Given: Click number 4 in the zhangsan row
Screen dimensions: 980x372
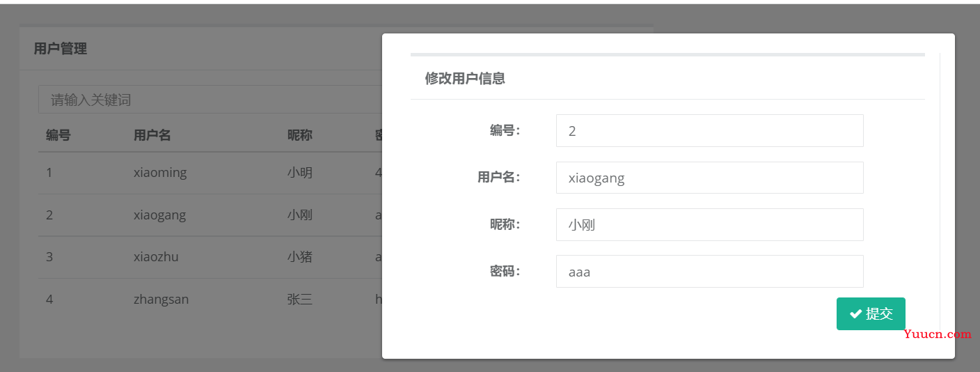Looking at the screenshot, I should point(49,300).
